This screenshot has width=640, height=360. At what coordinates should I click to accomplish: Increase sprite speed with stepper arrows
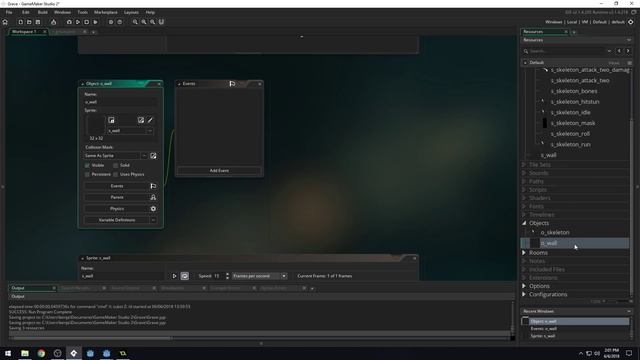(x=227, y=274)
